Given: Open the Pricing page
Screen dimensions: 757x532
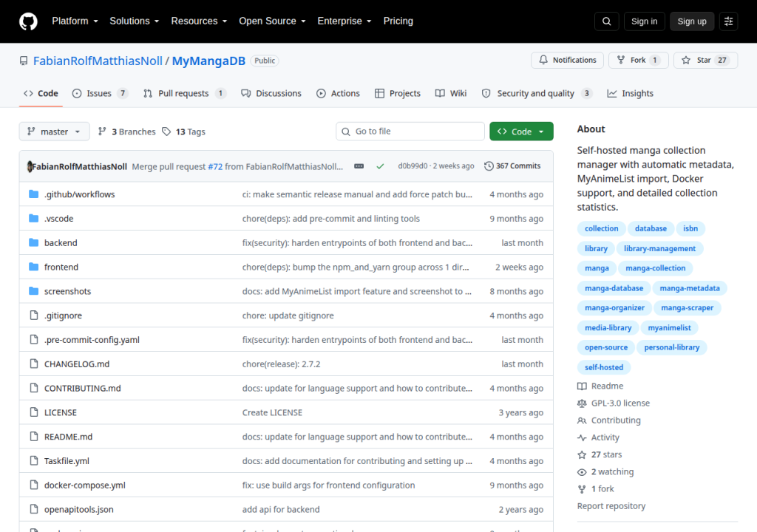Looking at the screenshot, I should click(x=398, y=21).
